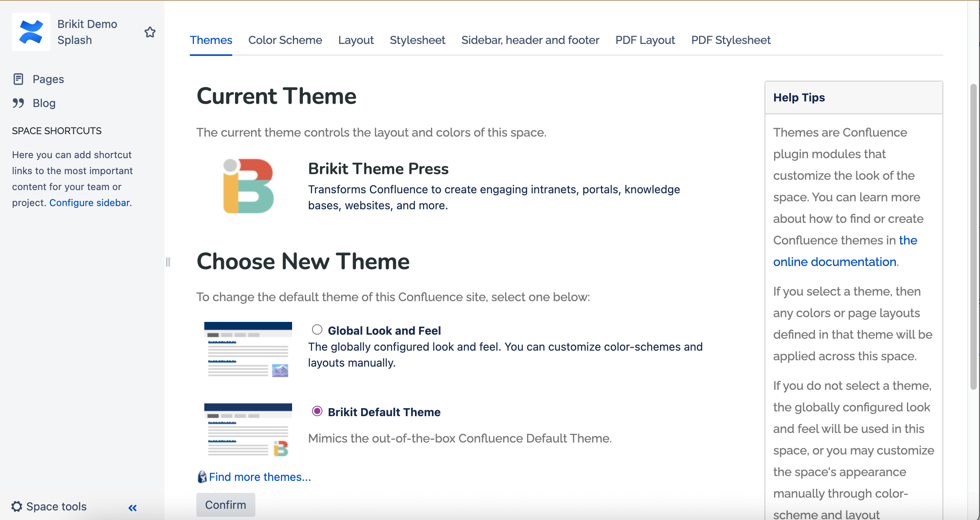Select the Brikit Default Theme radio
The width and height of the screenshot is (980, 520).
pos(317,411)
